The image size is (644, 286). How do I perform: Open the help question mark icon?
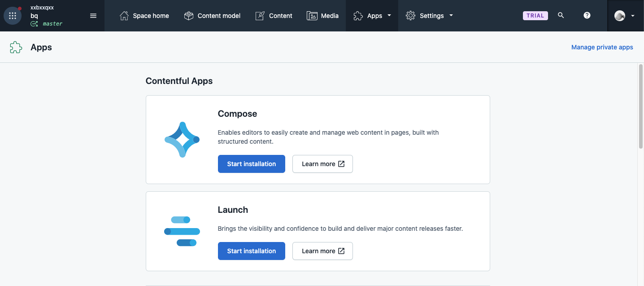click(x=587, y=15)
